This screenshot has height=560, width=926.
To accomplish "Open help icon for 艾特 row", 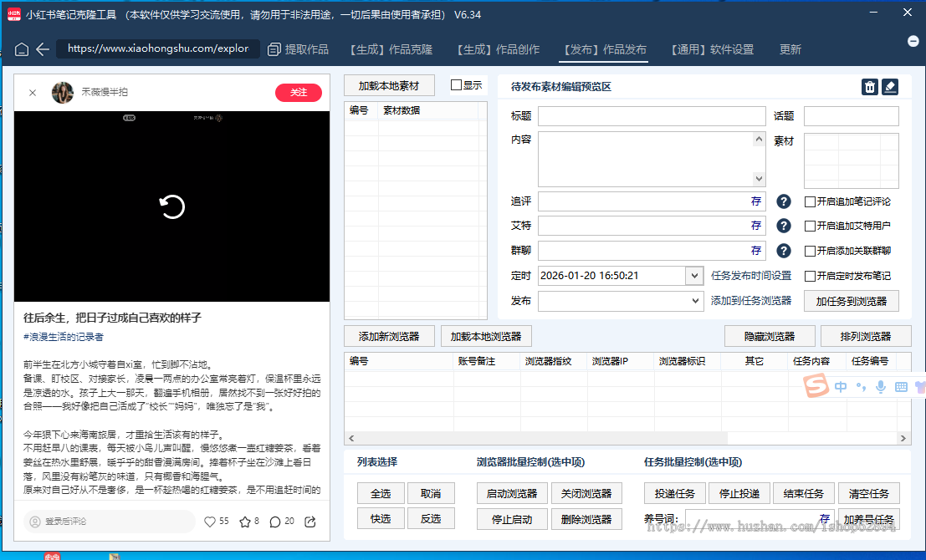I will (x=784, y=226).
